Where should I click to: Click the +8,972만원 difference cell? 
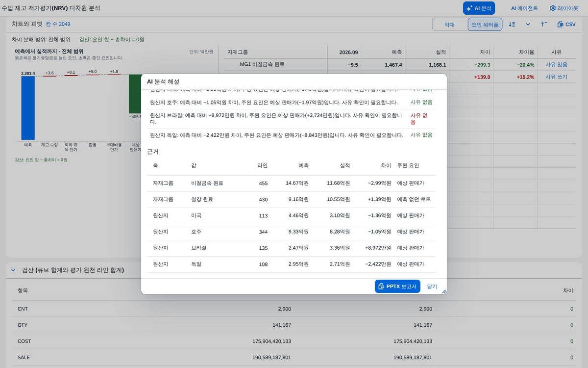pyautogui.click(x=378, y=248)
